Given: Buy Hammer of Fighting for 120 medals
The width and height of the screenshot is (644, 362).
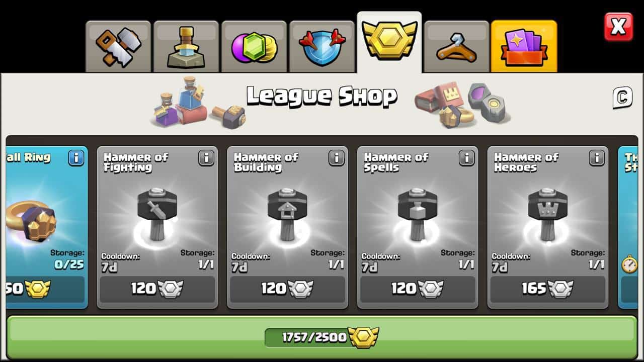Looking at the screenshot, I should 157,289.
